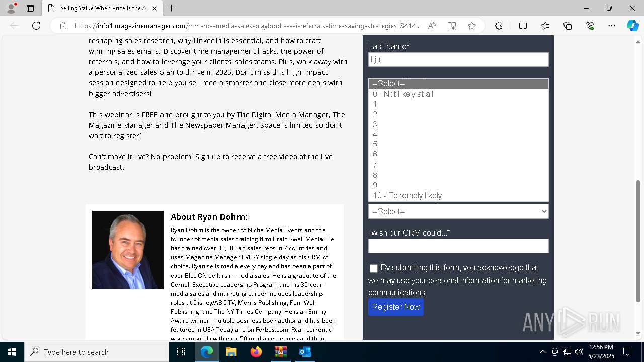The width and height of the screenshot is (644, 362).
Task: Click the address bar URL
Action: [248, 26]
